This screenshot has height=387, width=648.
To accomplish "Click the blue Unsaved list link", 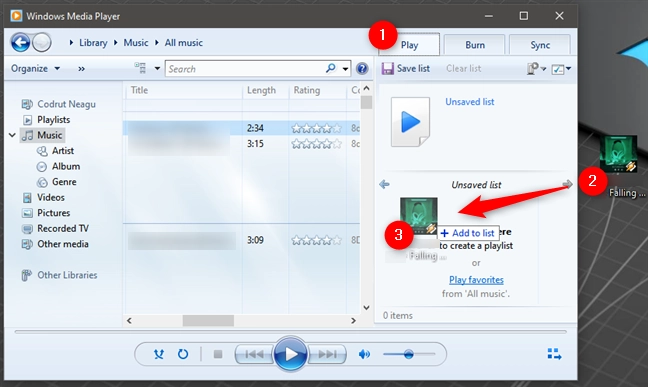I will [469, 102].
